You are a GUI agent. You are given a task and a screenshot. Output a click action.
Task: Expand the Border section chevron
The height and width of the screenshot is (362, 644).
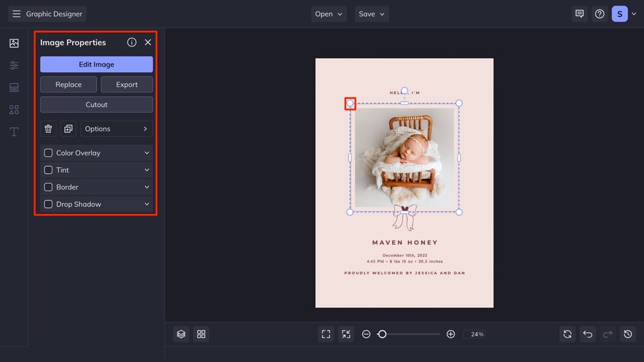[x=147, y=187]
